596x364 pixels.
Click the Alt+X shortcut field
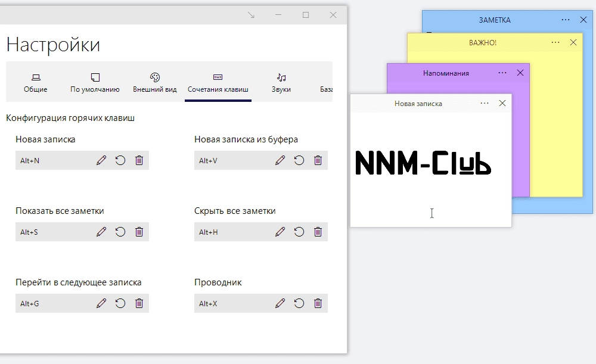click(261, 303)
